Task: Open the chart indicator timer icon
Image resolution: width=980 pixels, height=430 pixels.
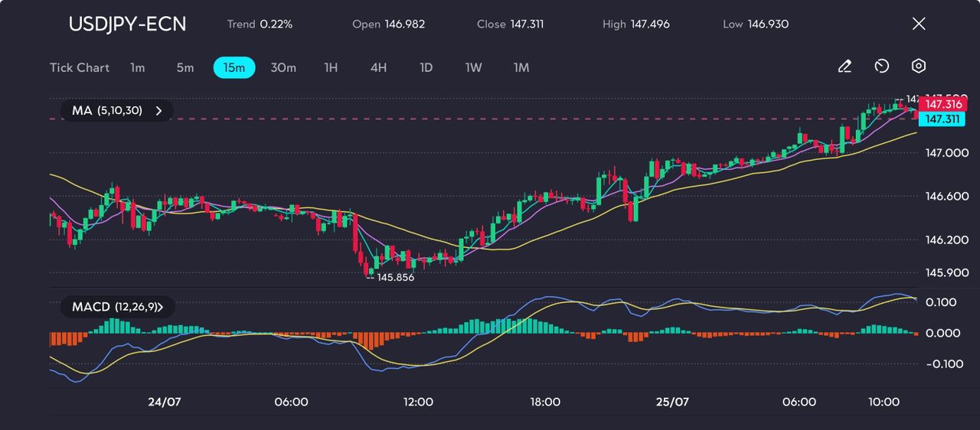Action: 881,67
